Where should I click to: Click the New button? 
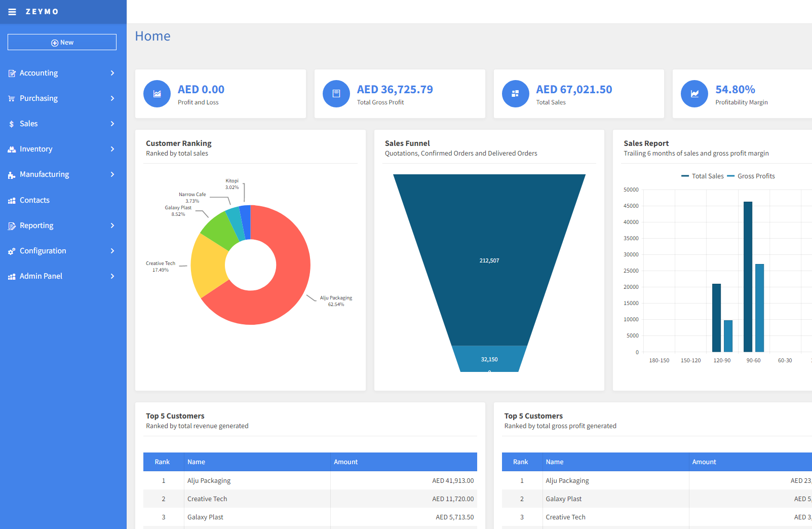(62, 42)
